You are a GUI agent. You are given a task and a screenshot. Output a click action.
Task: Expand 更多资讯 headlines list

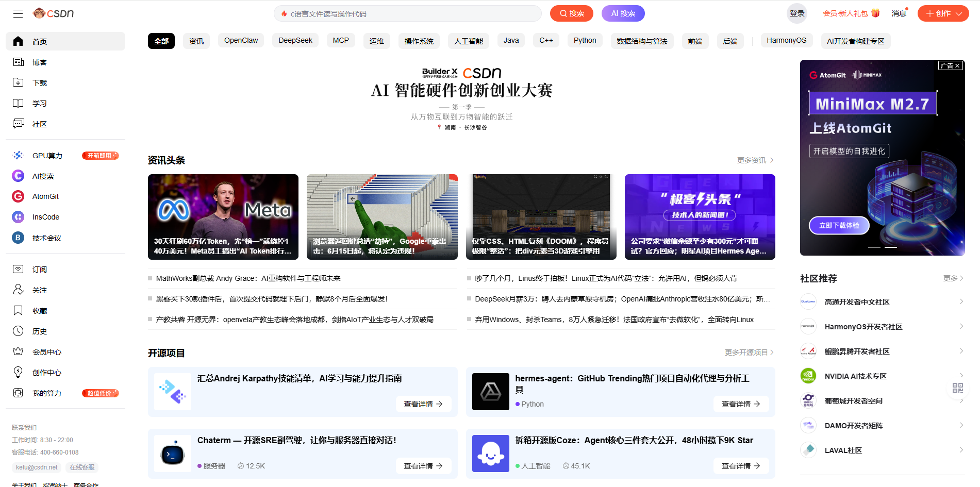[755, 160]
